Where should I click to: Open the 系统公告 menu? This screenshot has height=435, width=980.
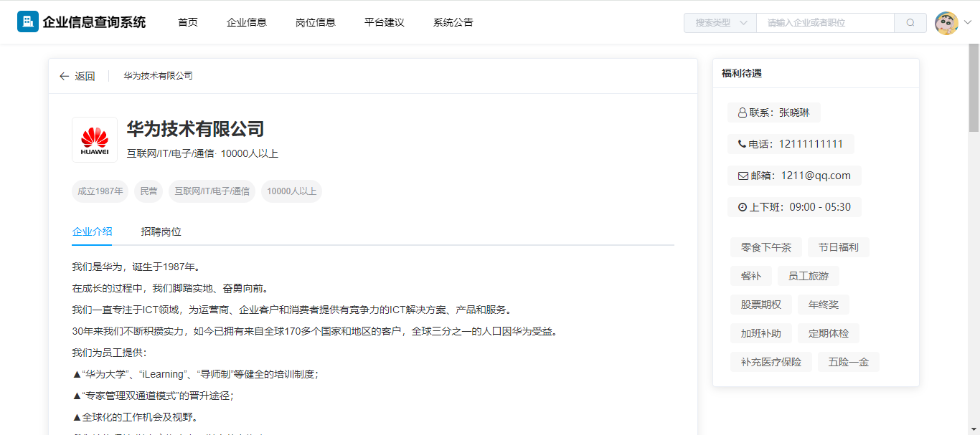453,22
